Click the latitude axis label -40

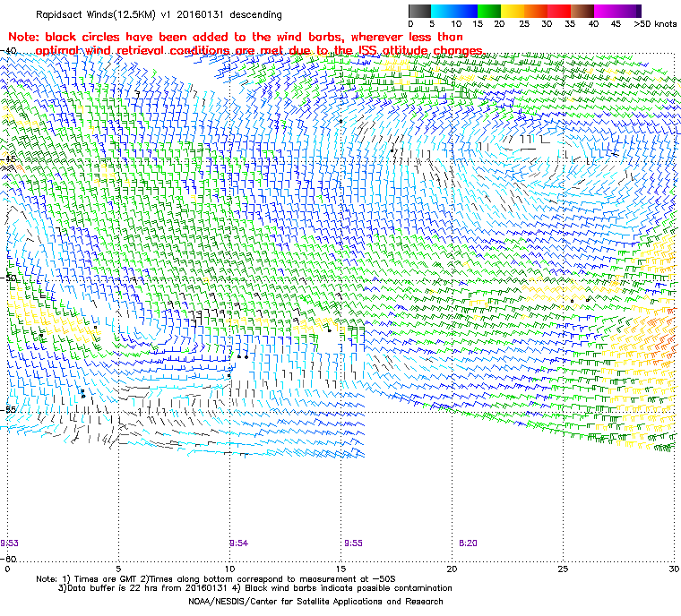tap(8, 51)
